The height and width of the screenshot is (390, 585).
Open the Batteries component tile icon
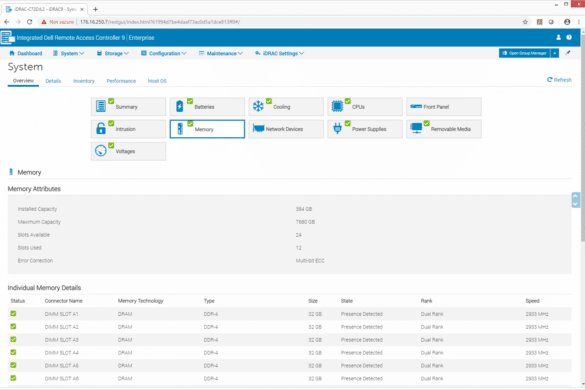[179, 106]
